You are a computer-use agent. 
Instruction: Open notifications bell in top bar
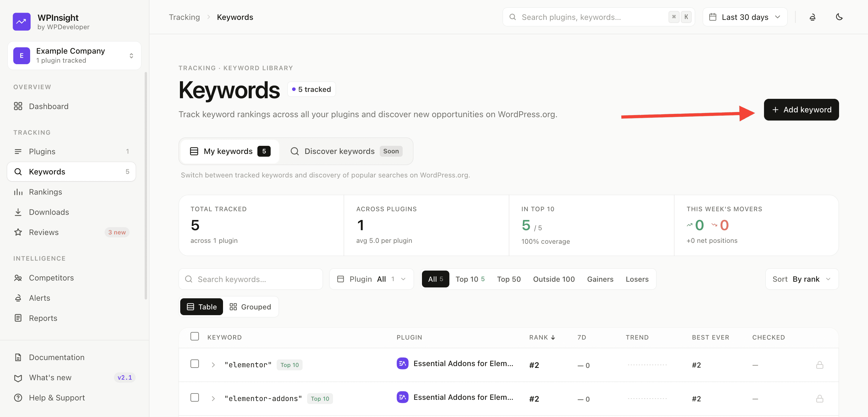813,17
